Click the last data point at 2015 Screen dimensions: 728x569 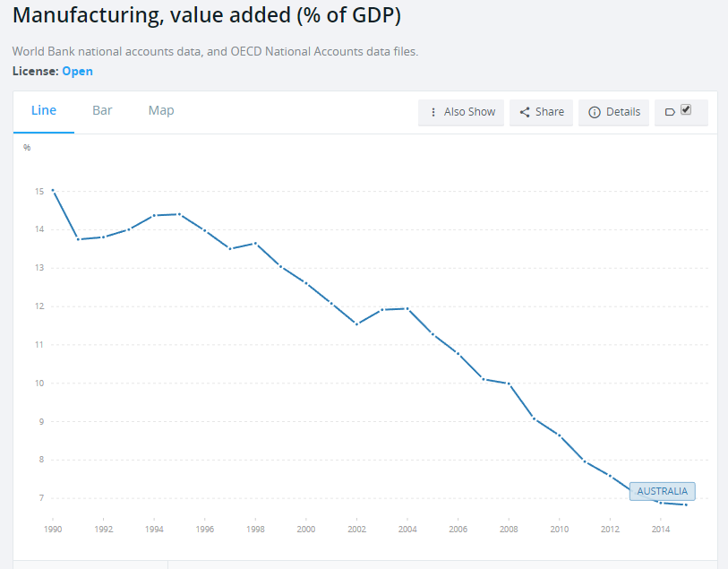tap(686, 504)
